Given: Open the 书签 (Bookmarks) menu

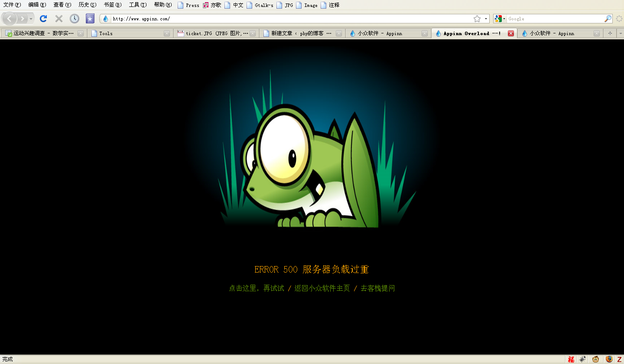Looking at the screenshot, I should [112, 5].
